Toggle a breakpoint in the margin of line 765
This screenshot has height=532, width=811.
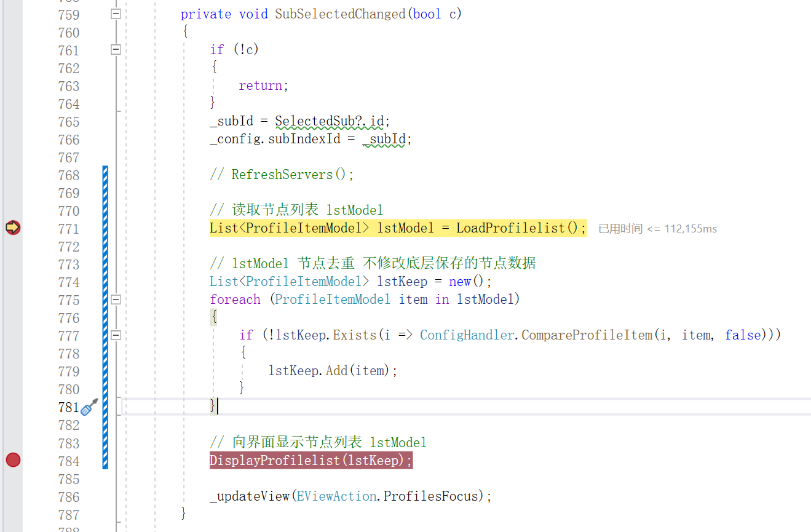pyautogui.click(x=13, y=121)
